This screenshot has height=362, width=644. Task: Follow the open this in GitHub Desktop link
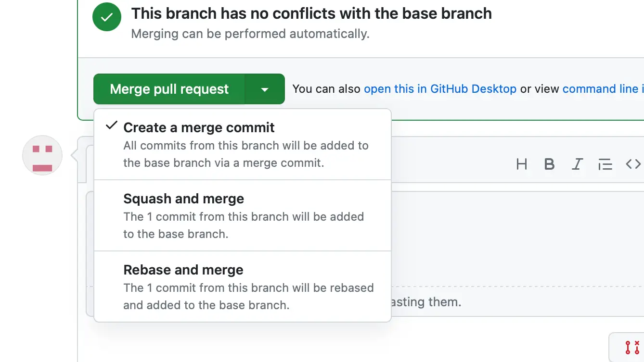tap(440, 89)
